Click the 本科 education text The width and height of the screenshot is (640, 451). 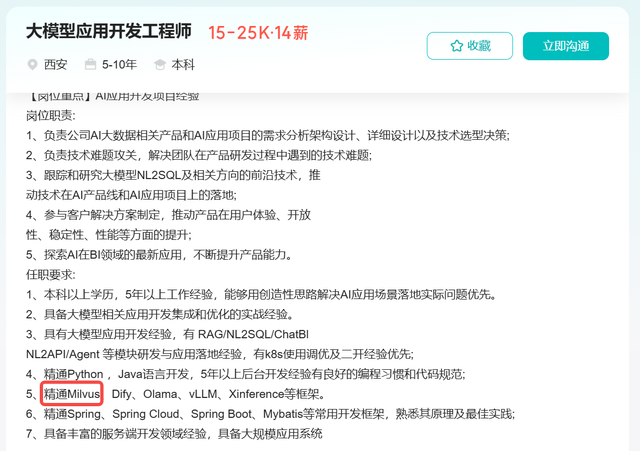183,64
